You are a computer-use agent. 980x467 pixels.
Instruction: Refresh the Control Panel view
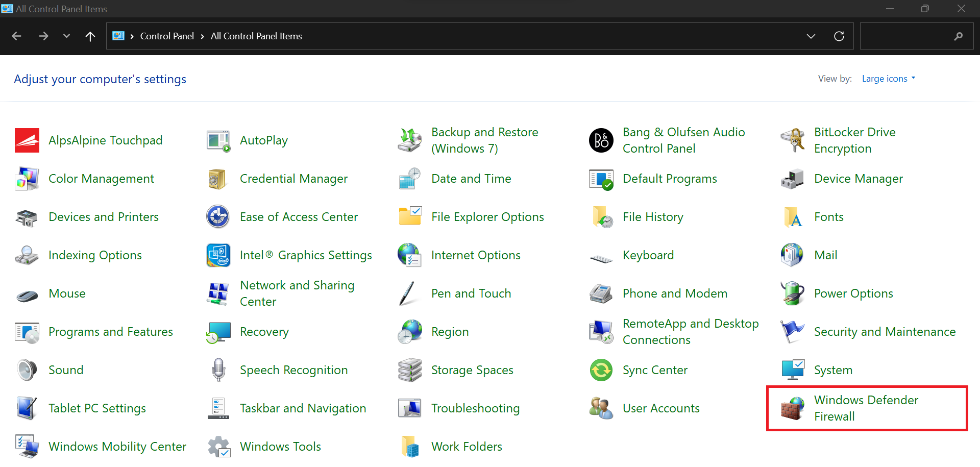(x=839, y=36)
